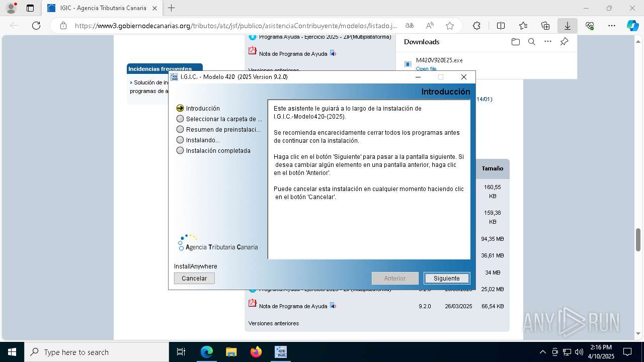This screenshot has width=644, height=362.
Task: Add page to favorites star icon
Action: (450, 26)
